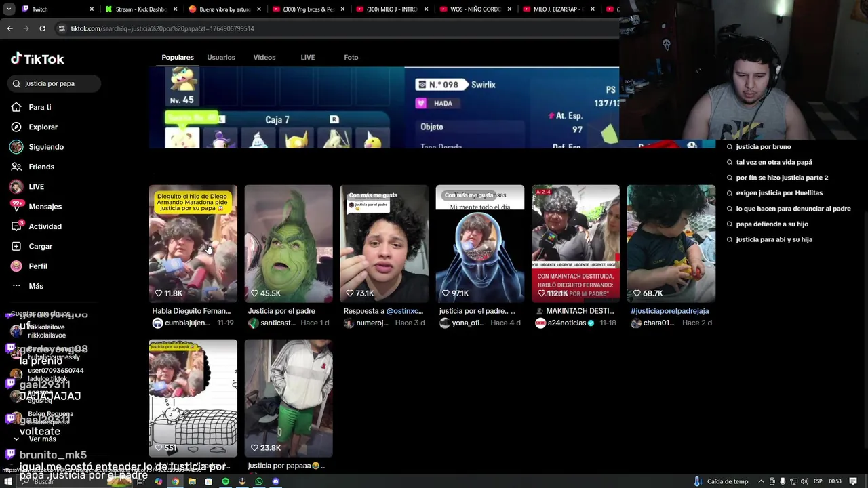
Task: Switch to the 'Buena vibra by arturo' tab
Action: click(x=224, y=9)
